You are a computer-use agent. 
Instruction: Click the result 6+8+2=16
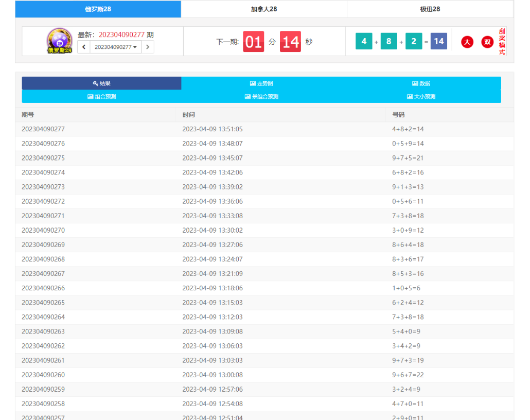tap(408, 172)
